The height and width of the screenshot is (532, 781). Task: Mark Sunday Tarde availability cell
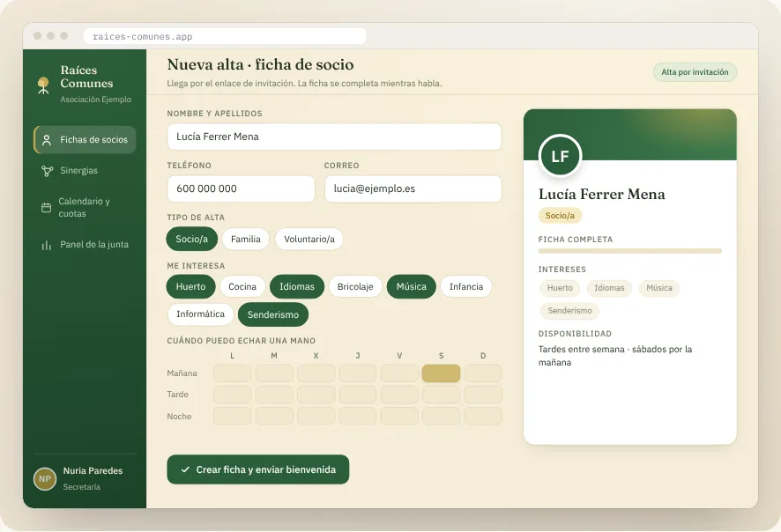pos(483,395)
